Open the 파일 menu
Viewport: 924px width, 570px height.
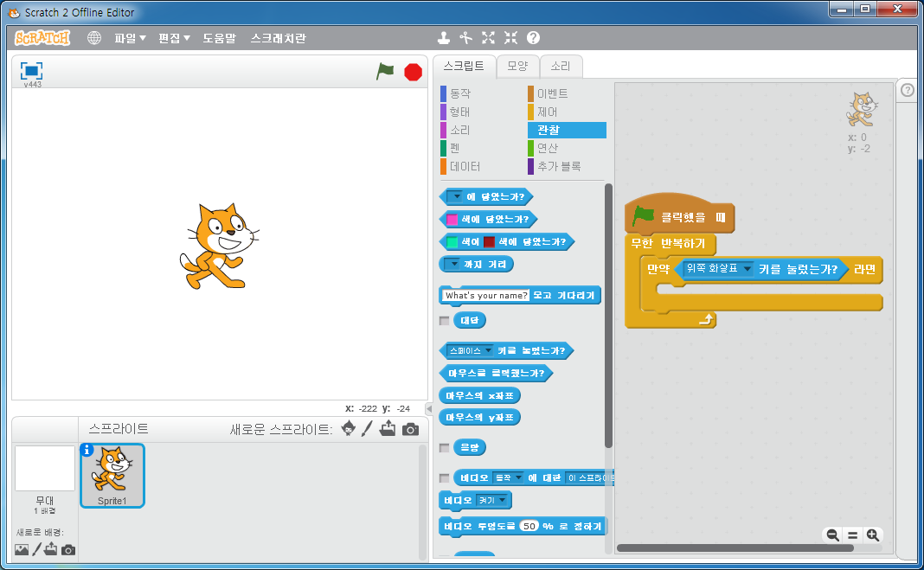click(130, 38)
